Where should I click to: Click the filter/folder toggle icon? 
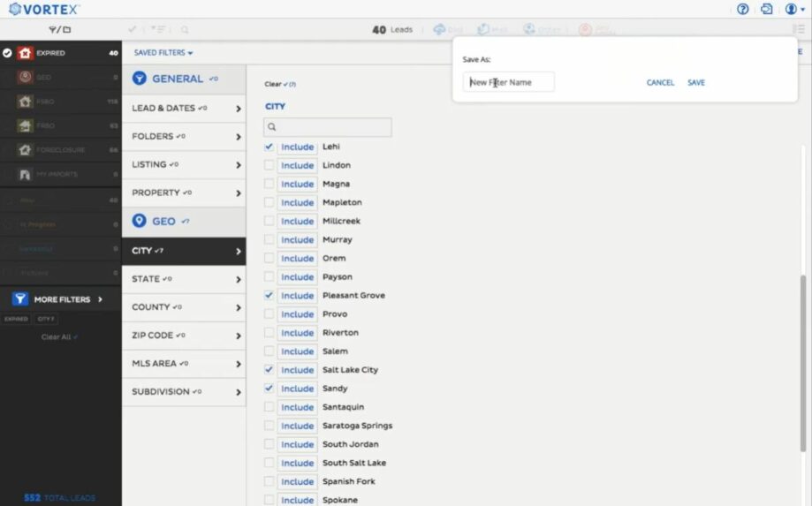click(59, 29)
